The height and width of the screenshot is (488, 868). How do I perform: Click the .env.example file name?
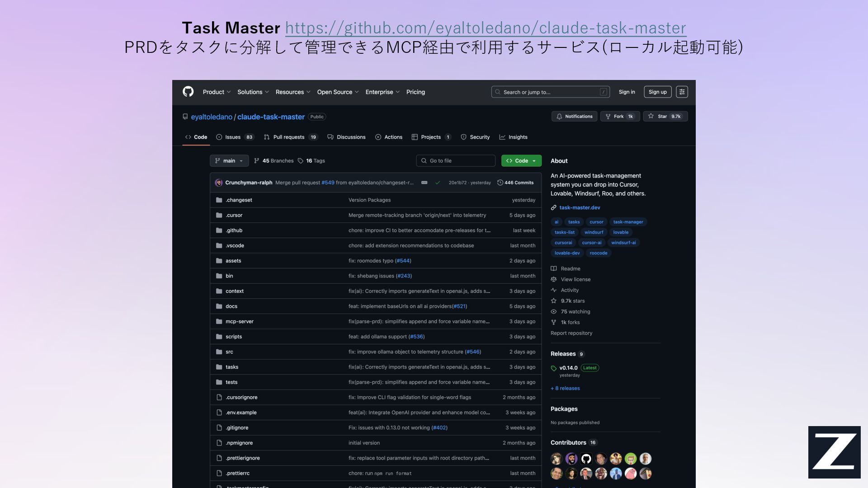(x=241, y=412)
